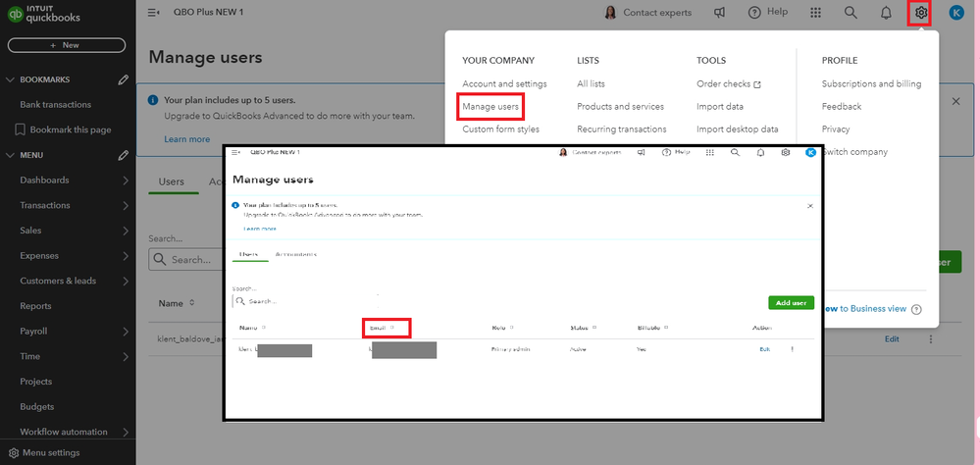Expand the Transactions submenu chevron
Screen dimensions: 980x465
pyautogui.click(x=126, y=205)
